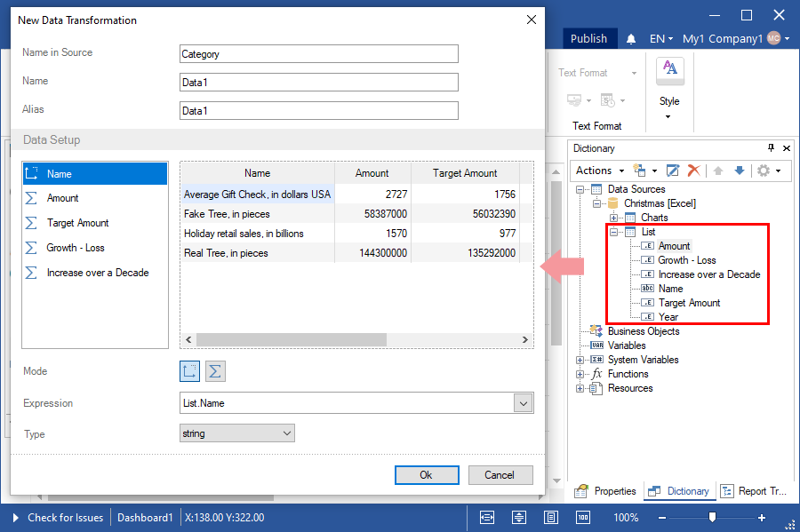Screen dimensions: 800x532
Task: Click the zoom to 100 percent icon
Action: (583, 518)
